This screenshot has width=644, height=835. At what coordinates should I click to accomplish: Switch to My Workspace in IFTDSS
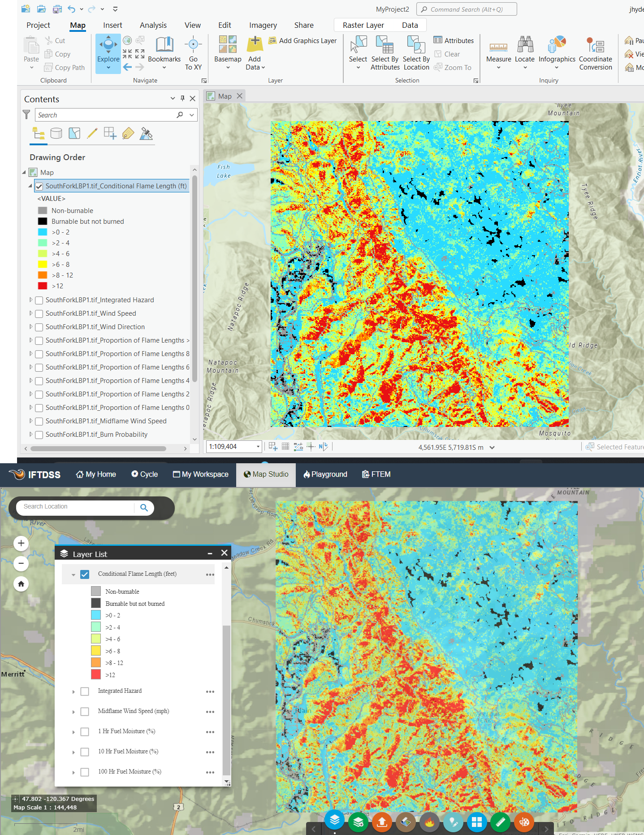[201, 474]
